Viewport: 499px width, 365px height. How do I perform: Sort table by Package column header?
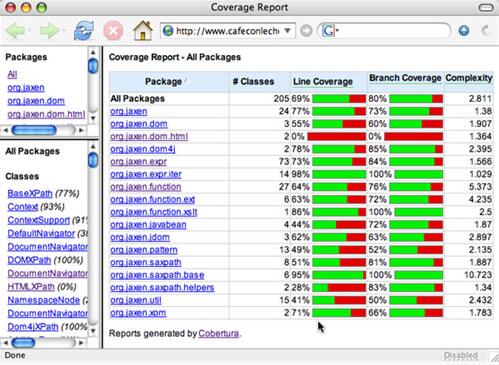coord(163,82)
